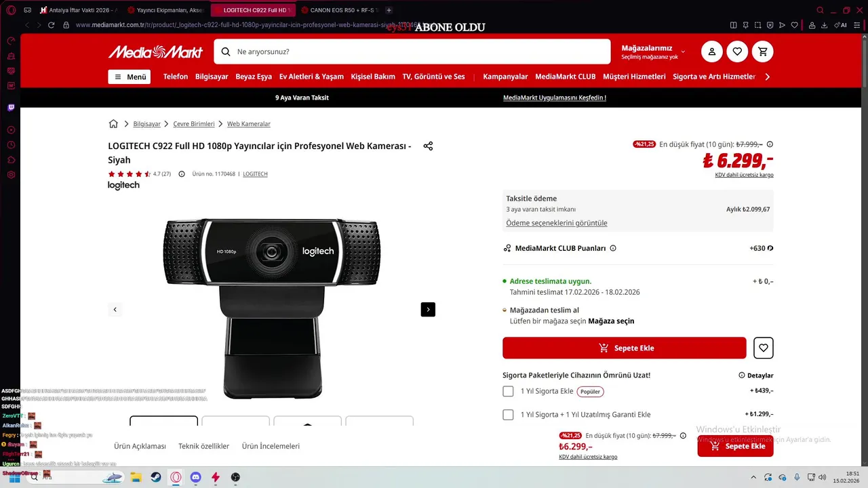This screenshot has height=488, width=868.
Task: Click the main webcam product image
Action: point(271,308)
